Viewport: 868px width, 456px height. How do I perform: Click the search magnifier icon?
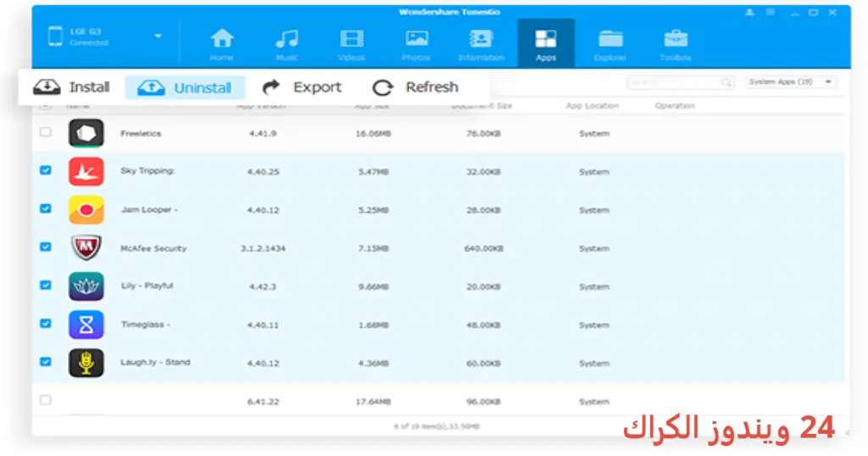[x=726, y=82]
